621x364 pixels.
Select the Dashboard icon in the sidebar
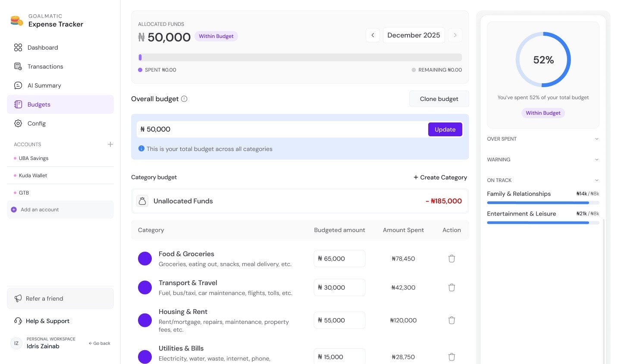18,47
